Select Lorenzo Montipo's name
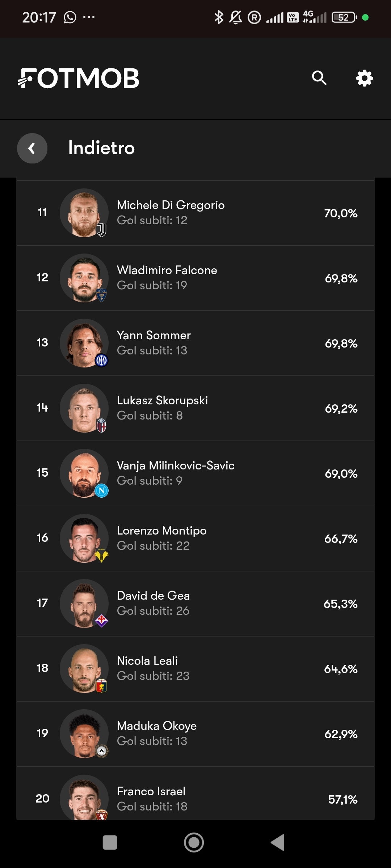The width and height of the screenshot is (391, 868). (x=161, y=531)
